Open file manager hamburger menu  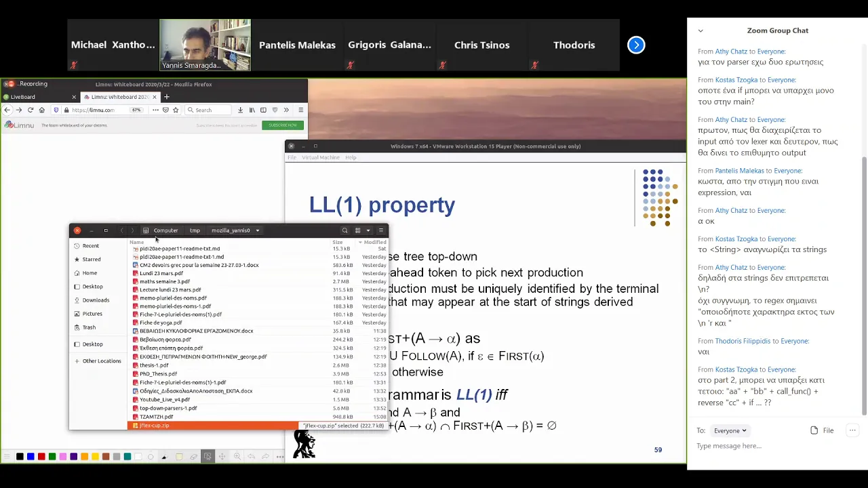[380, 230]
